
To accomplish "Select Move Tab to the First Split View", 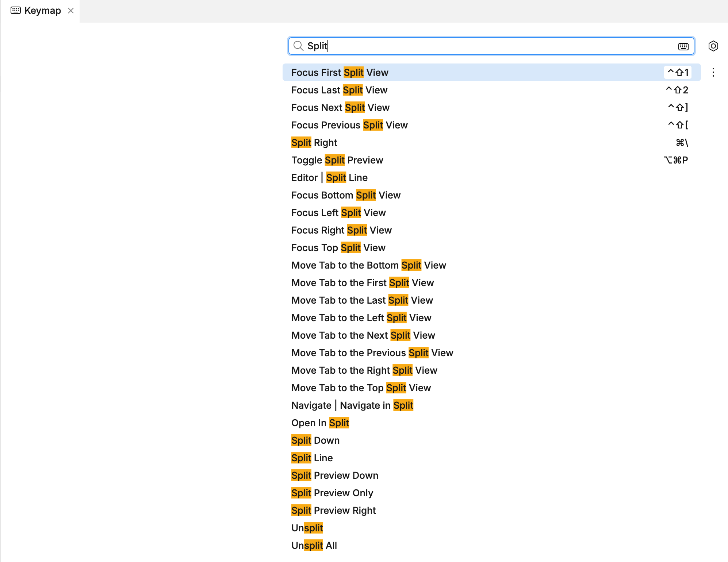I will (491, 282).
